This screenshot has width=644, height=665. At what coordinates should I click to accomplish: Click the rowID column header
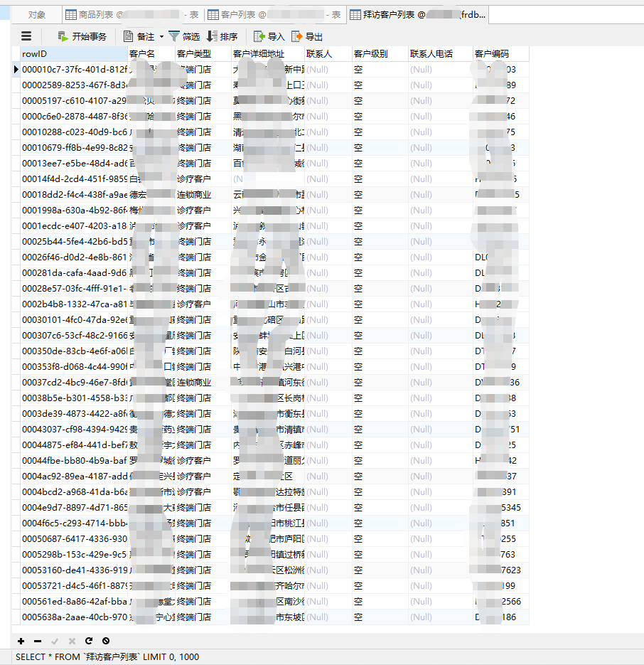[x=71, y=54]
